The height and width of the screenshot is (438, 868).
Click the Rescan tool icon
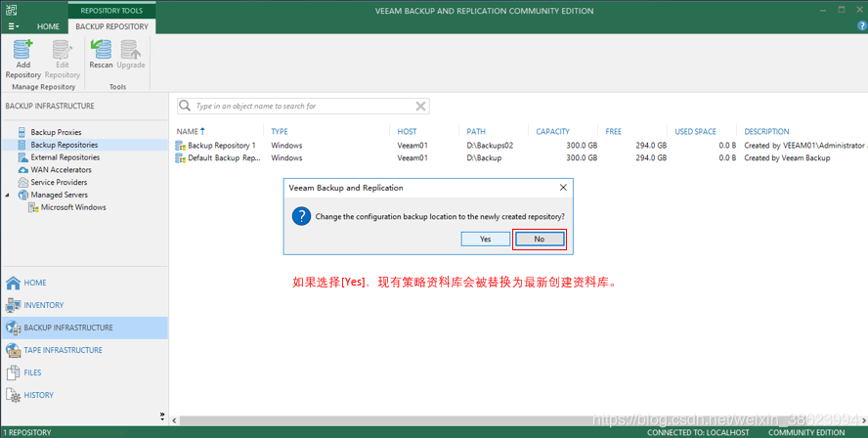[101, 49]
